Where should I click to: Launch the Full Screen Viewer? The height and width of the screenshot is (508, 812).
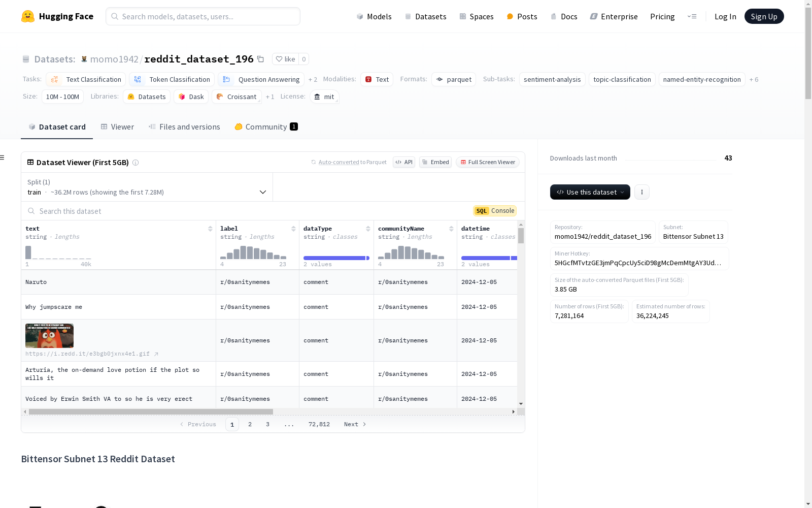pyautogui.click(x=487, y=162)
